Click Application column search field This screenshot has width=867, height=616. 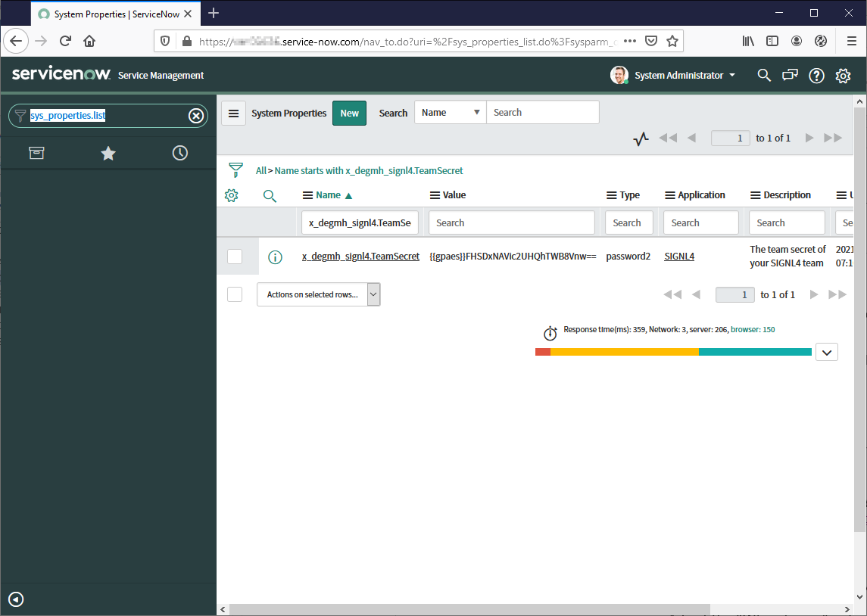point(701,222)
